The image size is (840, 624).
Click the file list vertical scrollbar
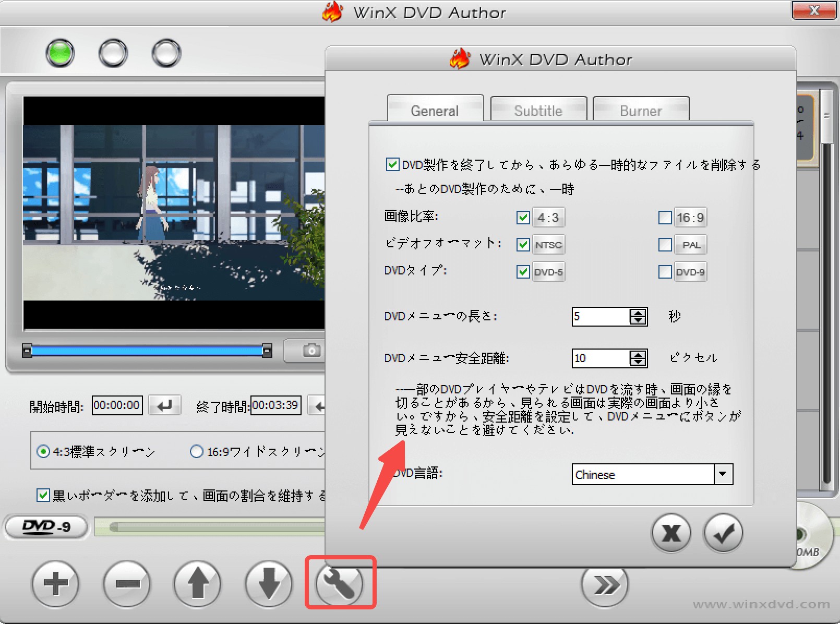coord(826,290)
